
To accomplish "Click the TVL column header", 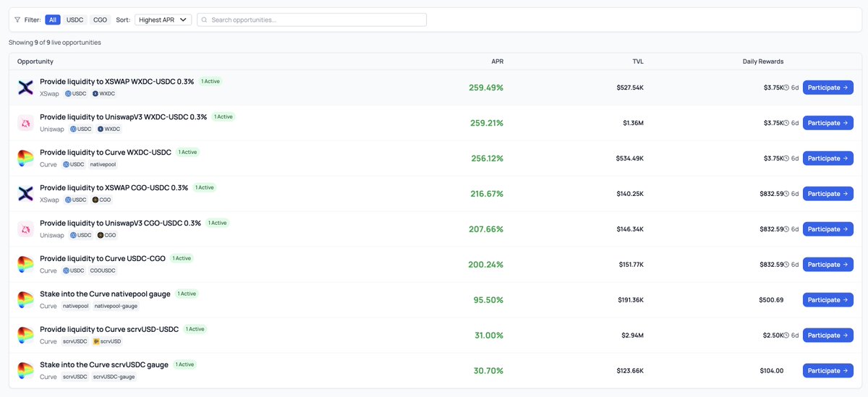I will [x=637, y=61].
